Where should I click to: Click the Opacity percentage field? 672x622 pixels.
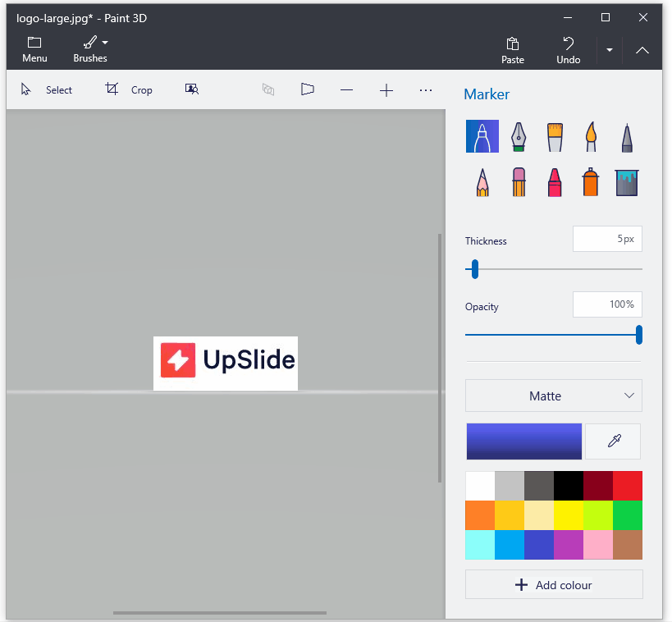[607, 304]
